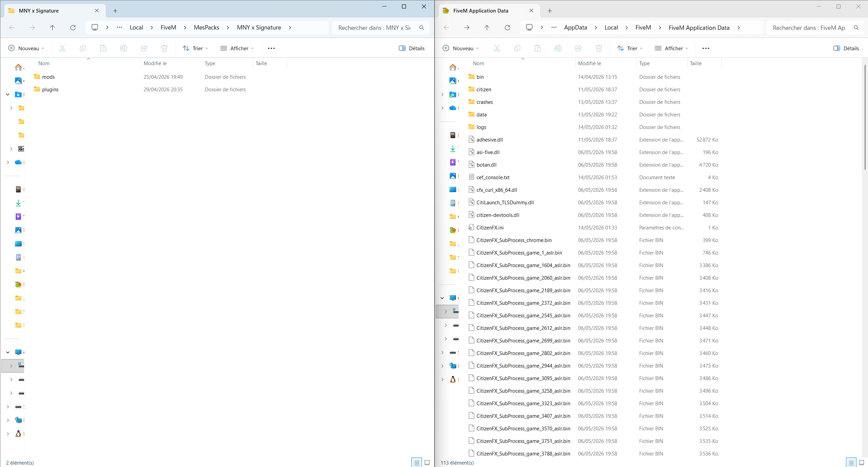Click the Home icon in right window sidebar
Image resolution: width=868 pixels, height=467 pixels.
pyautogui.click(x=453, y=67)
